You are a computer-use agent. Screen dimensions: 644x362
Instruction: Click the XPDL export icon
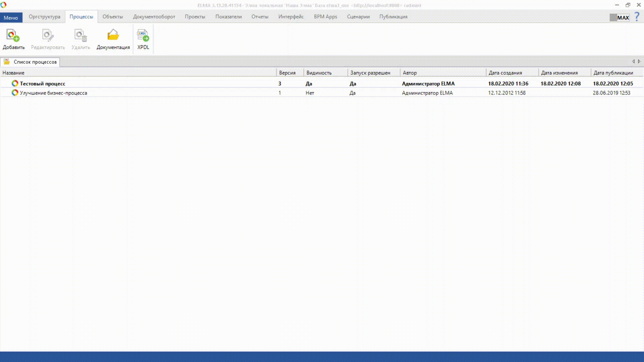(x=143, y=35)
